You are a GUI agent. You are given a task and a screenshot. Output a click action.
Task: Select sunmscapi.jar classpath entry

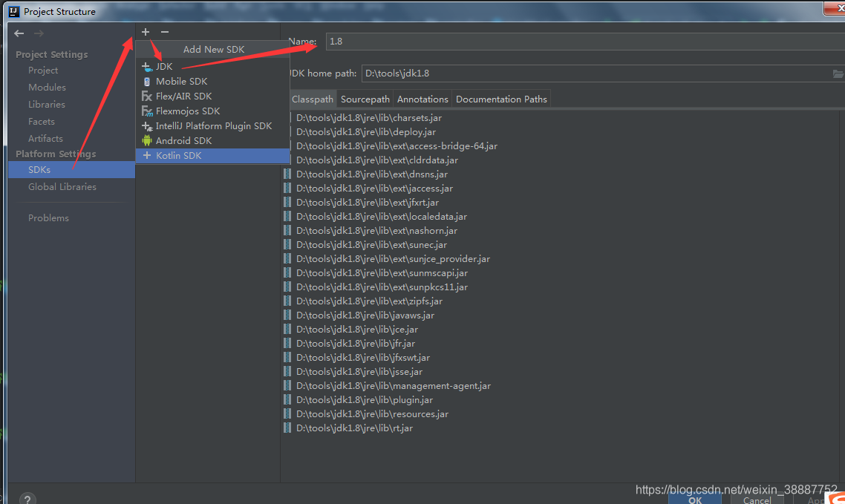coord(382,273)
